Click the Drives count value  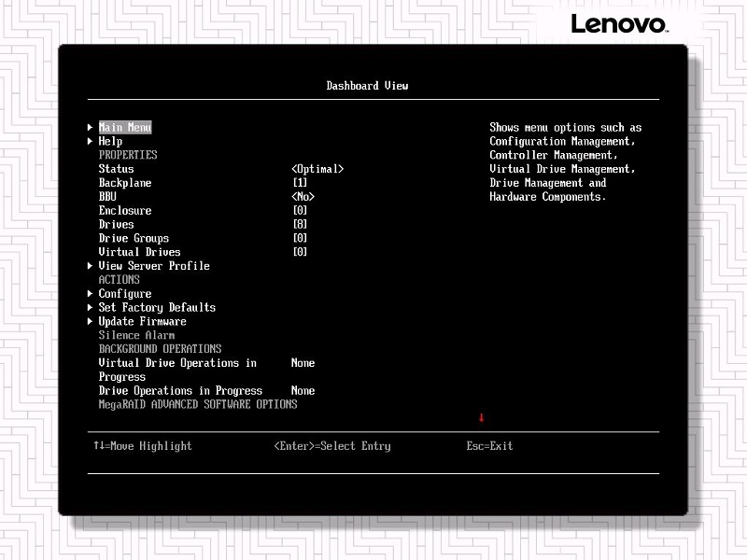(300, 225)
